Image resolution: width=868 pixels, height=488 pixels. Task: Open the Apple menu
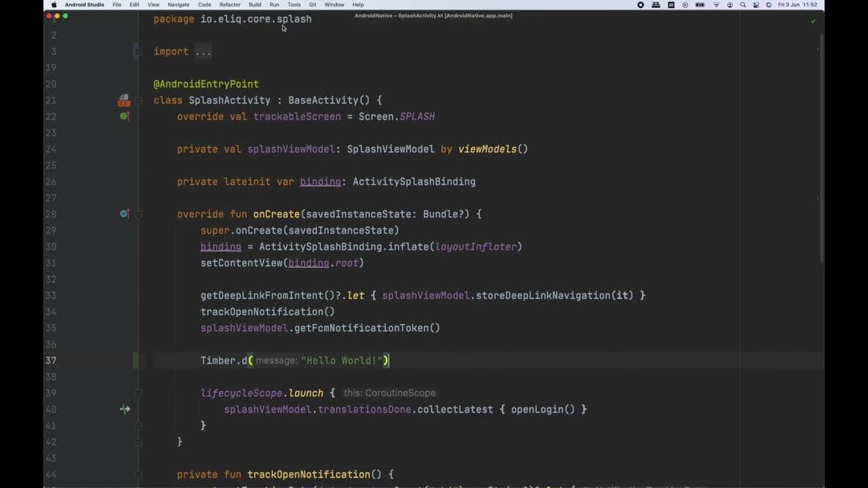(x=54, y=5)
